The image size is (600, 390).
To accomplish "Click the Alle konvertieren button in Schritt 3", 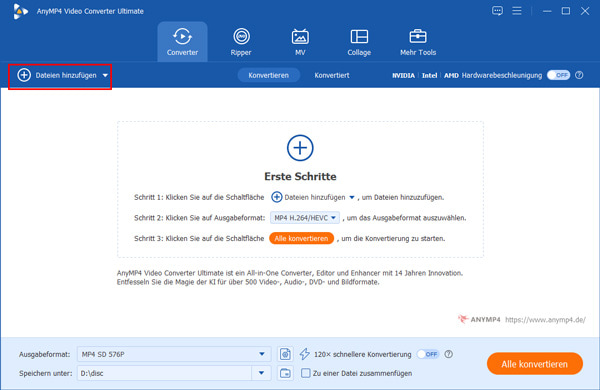I will pyautogui.click(x=301, y=238).
